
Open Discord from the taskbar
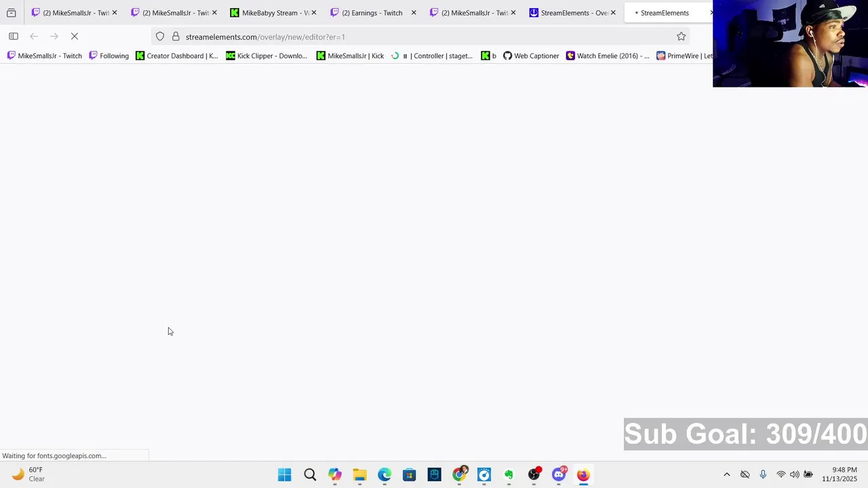559,475
